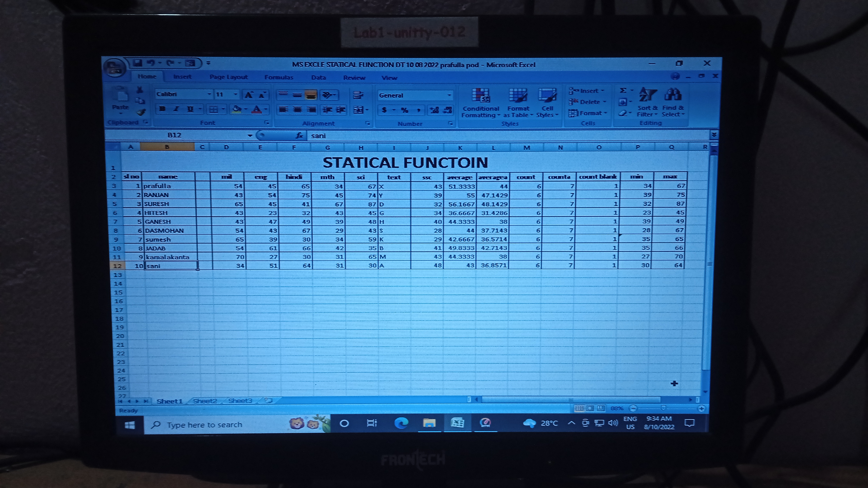This screenshot has width=868, height=488.
Task: Expand the Calibri font name dropdown
Action: 209,94
